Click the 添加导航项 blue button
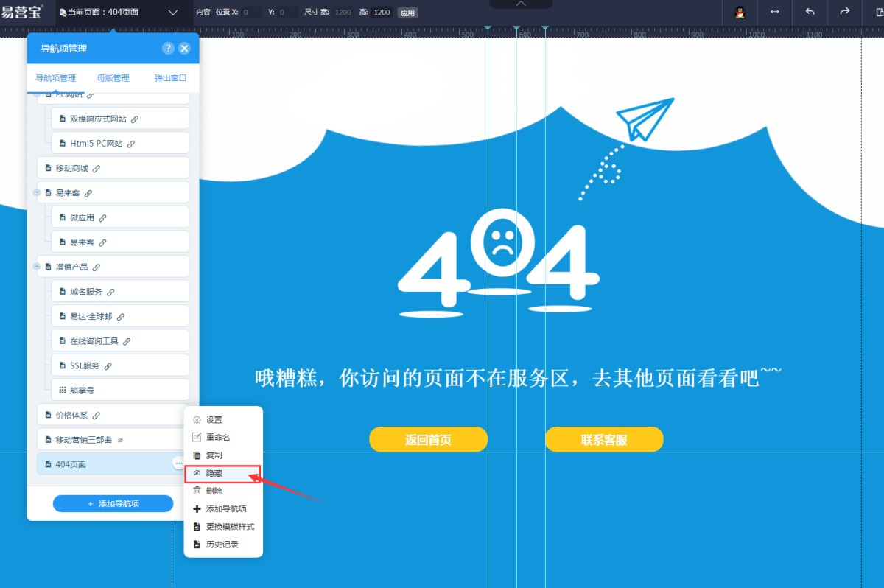 coord(113,503)
